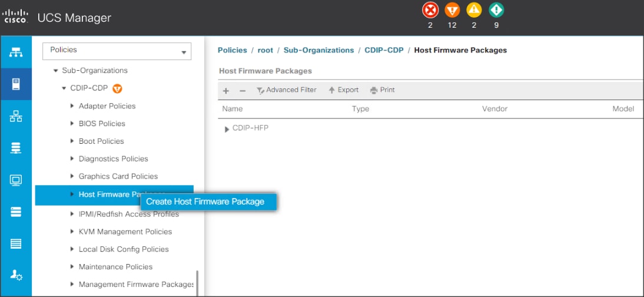Select Graphics Card Policies tree item

click(118, 176)
